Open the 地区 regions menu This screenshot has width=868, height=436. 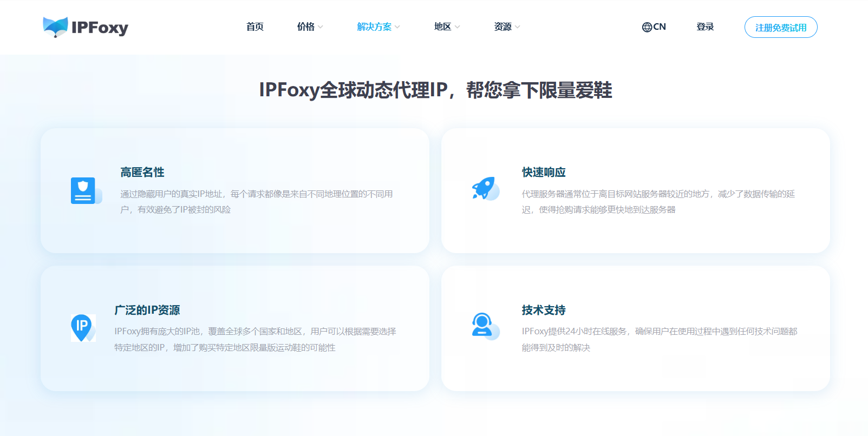click(x=443, y=27)
